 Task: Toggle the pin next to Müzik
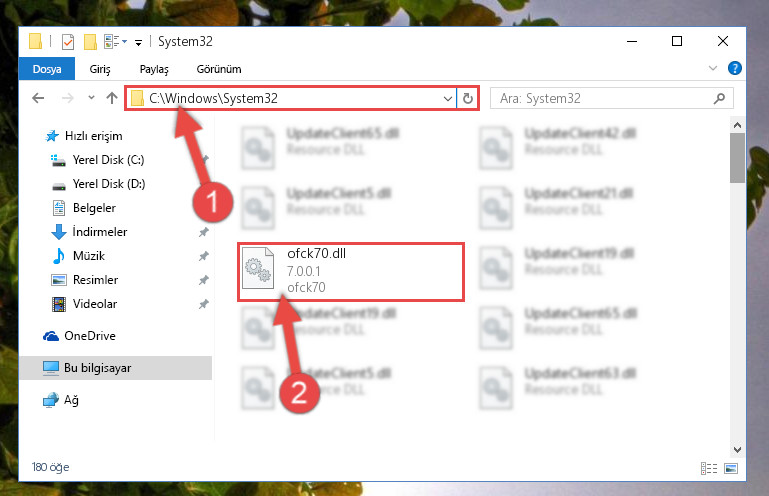204,256
